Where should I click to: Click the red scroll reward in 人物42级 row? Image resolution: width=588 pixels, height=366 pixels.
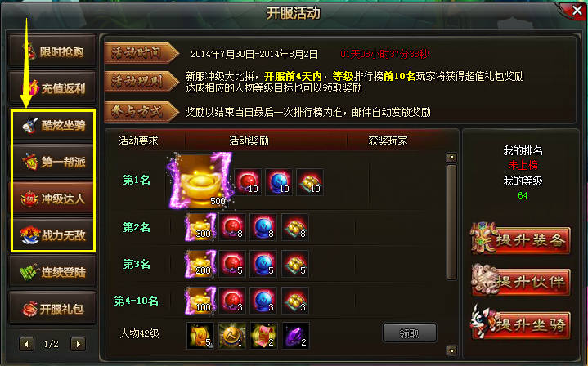pyautogui.click(x=264, y=336)
